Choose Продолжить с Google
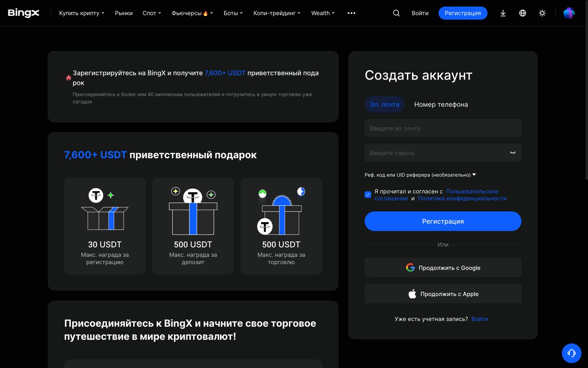The width and height of the screenshot is (588, 368). tap(443, 267)
